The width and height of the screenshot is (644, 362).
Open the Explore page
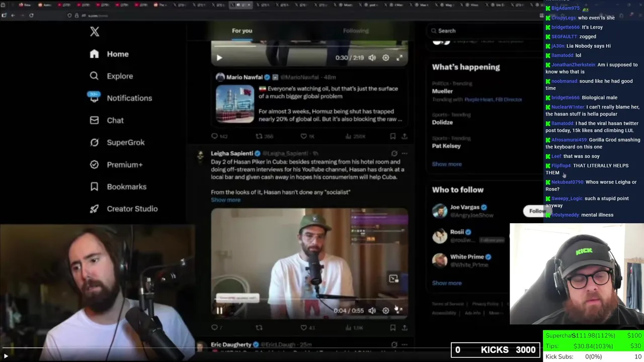click(x=111, y=76)
